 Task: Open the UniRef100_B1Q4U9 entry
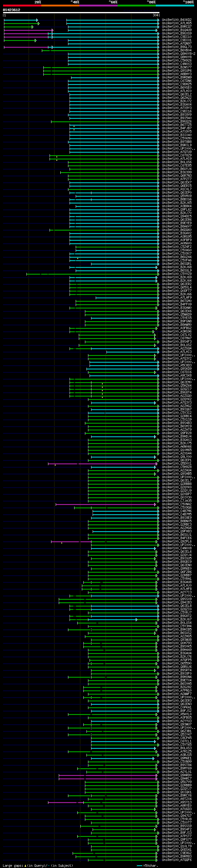(177, 30)
